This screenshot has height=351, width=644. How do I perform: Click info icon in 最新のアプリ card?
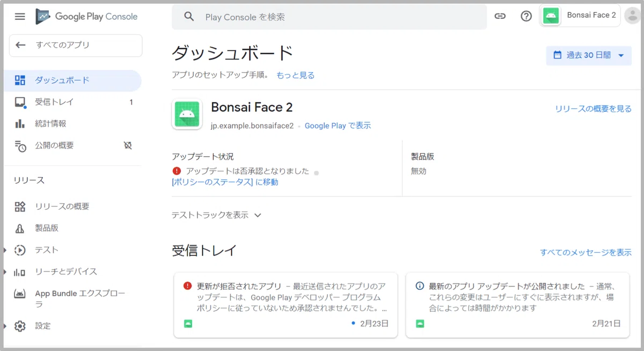tap(420, 286)
